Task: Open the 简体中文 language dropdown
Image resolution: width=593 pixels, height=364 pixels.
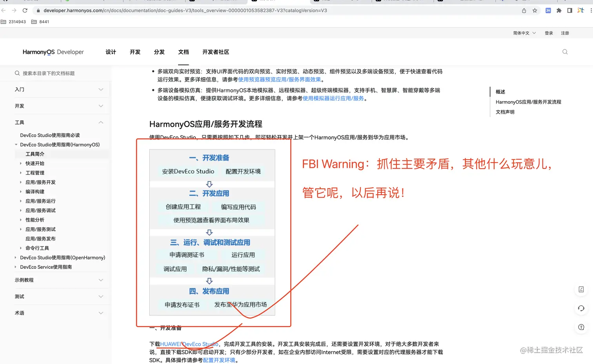Action: 524,33
